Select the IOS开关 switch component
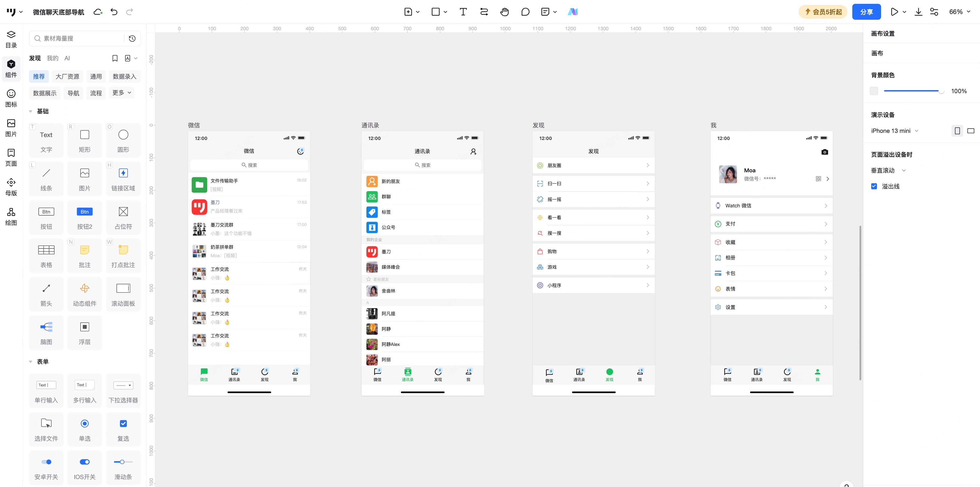Viewport: 980px width, 487px height. (84, 468)
